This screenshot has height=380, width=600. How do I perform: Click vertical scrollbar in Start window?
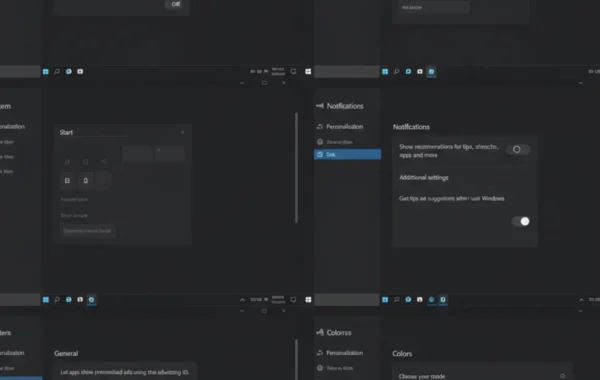(296, 168)
